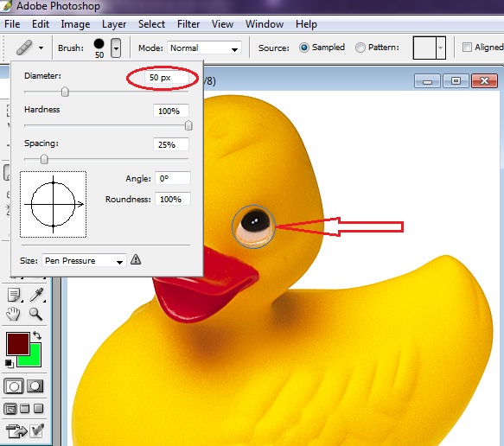Click the Spacing slider handle
Image resolution: width=504 pixels, height=446 pixels.
pyautogui.click(x=44, y=159)
